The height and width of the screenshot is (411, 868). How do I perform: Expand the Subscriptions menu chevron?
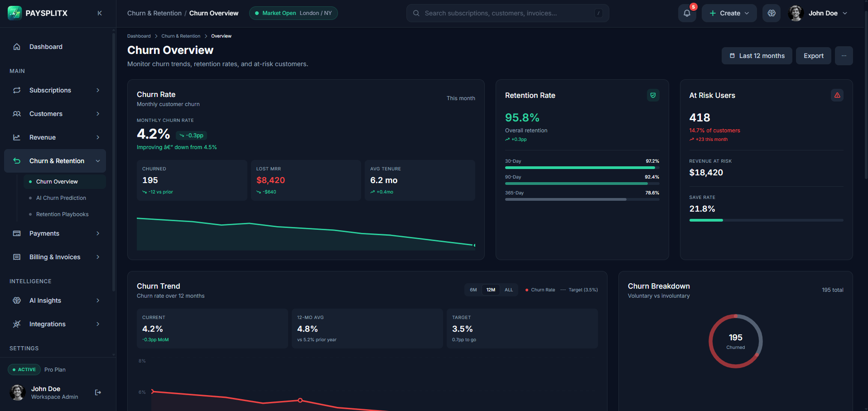tap(98, 90)
